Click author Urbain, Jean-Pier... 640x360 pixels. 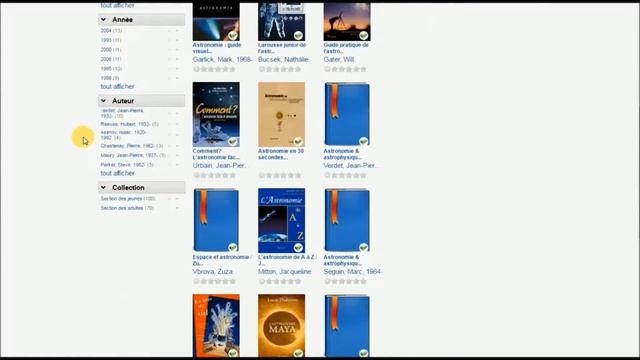pyautogui.click(x=219, y=166)
